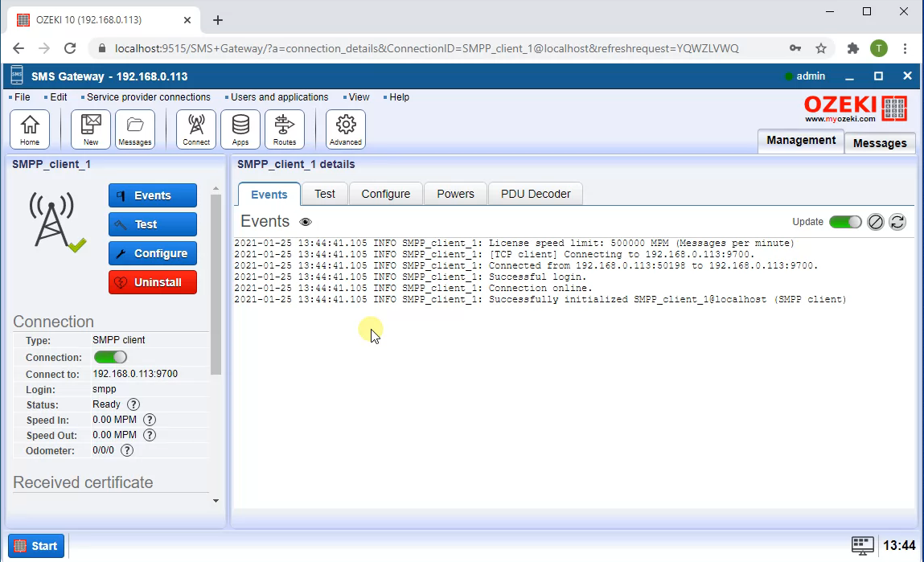924x562 pixels.
Task: Click the eye icon beside Events heading
Action: click(306, 222)
